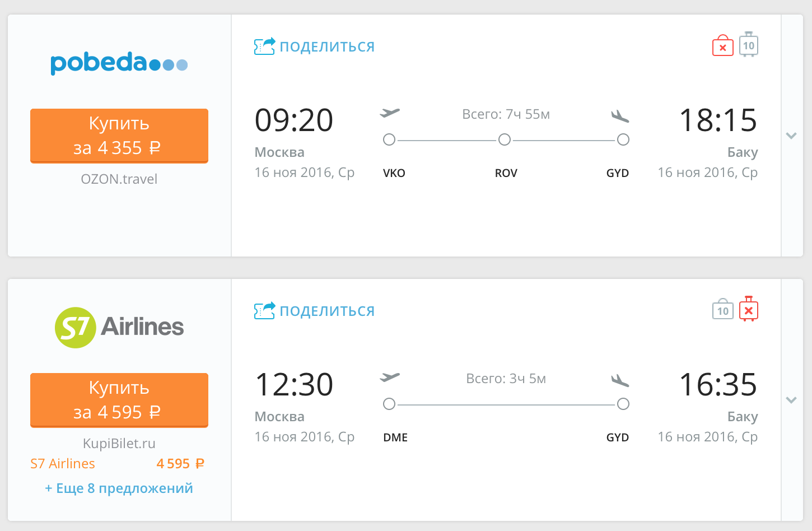Expand S7 Airlines flight details chevron
Viewport: 812px width, 531px height.
(791, 400)
